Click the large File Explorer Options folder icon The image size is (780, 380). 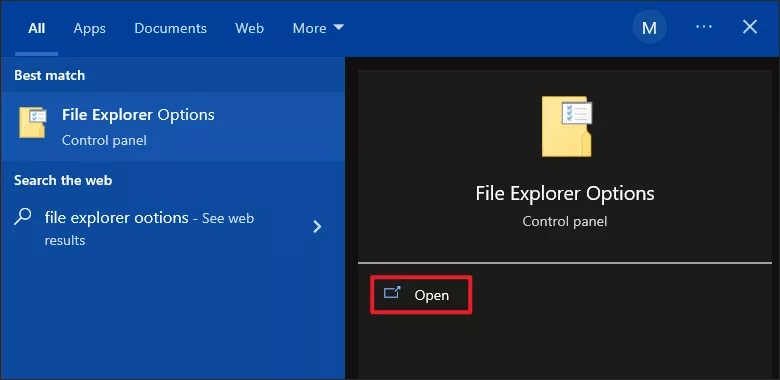pyautogui.click(x=567, y=126)
